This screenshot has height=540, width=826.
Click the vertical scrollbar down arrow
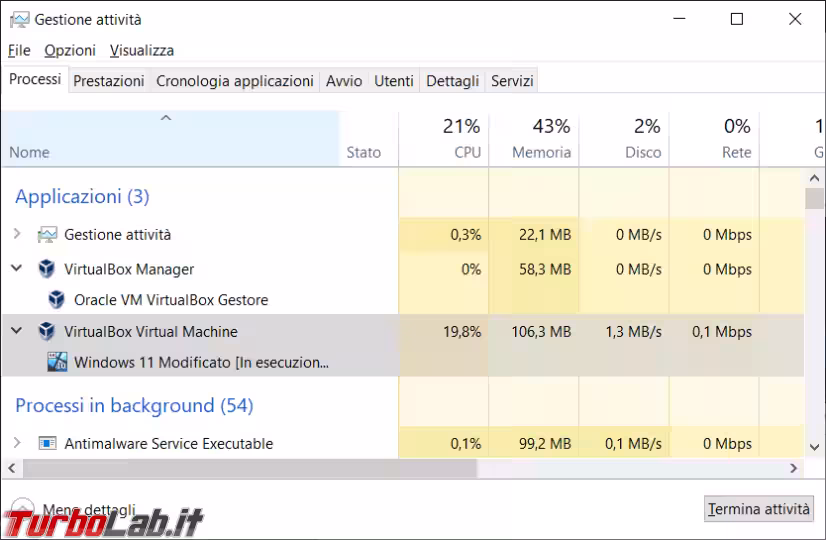pos(815,447)
